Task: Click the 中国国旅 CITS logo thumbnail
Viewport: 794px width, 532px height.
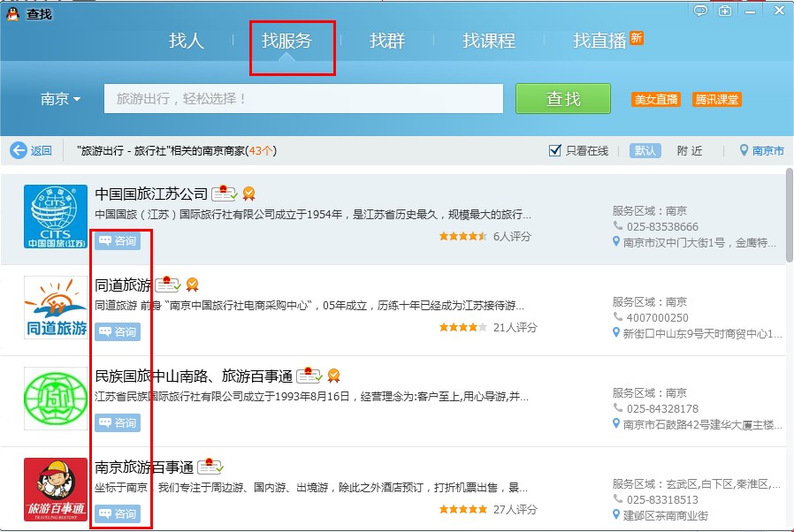Action: coord(56,217)
